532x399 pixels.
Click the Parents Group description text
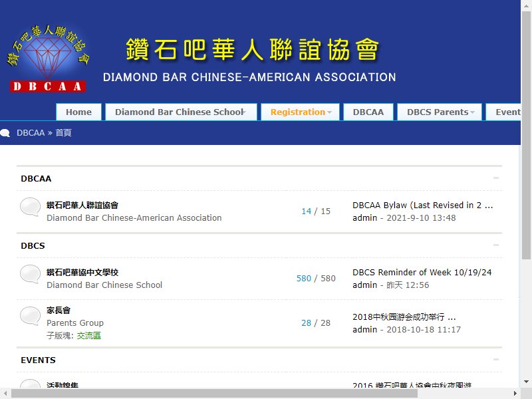[x=75, y=323]
